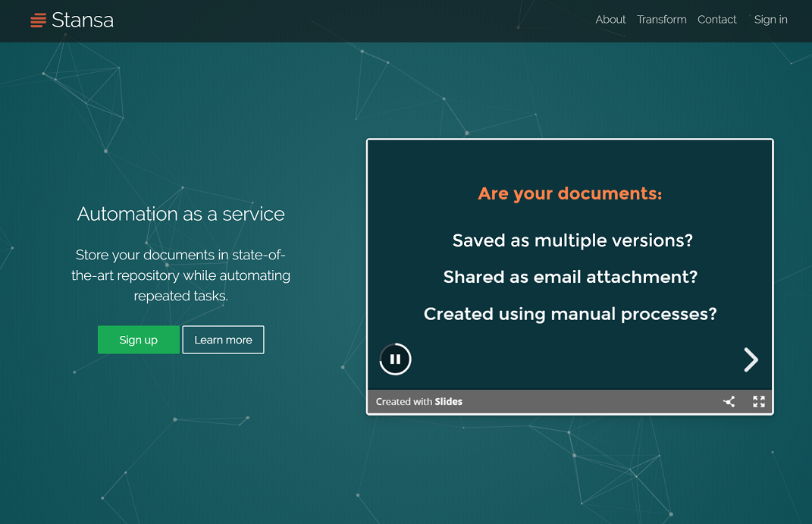Open the About page
The image size is (812, 524).
tap(610, 20)
